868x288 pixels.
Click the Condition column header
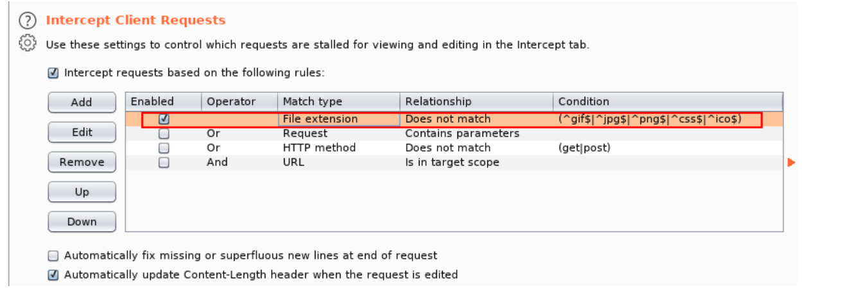pos(583,101)
